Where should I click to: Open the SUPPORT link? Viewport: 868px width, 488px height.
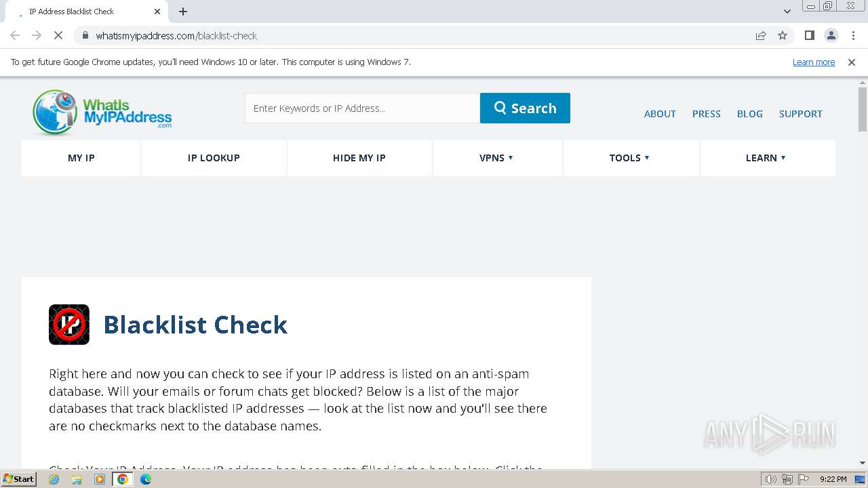tap(800, 114)
